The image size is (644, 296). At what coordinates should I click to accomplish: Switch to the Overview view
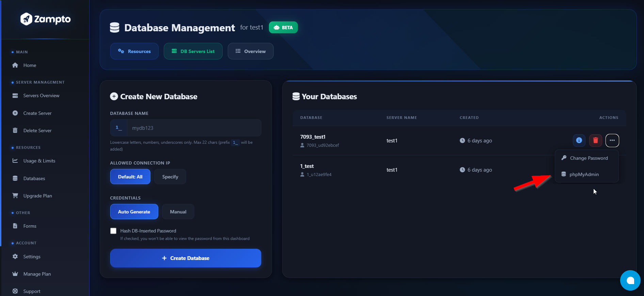pyautogui.click(x=251, y=51)
